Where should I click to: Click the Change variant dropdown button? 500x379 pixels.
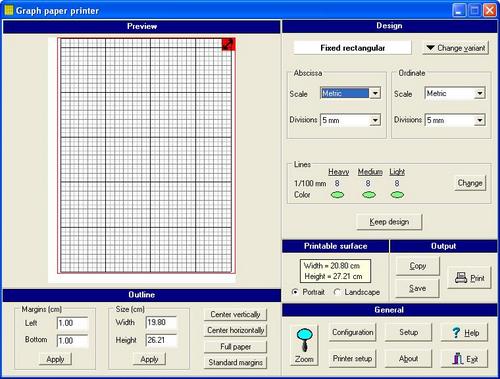pyautogui.click(x=456, y=48)
